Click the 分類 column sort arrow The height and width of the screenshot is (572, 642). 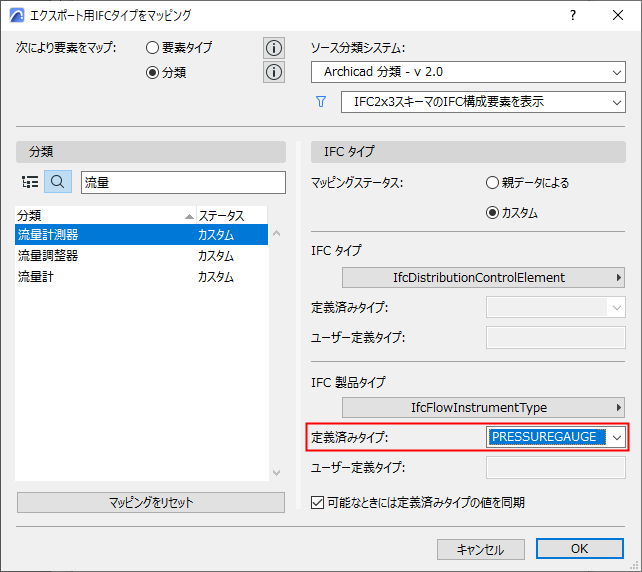189,216
